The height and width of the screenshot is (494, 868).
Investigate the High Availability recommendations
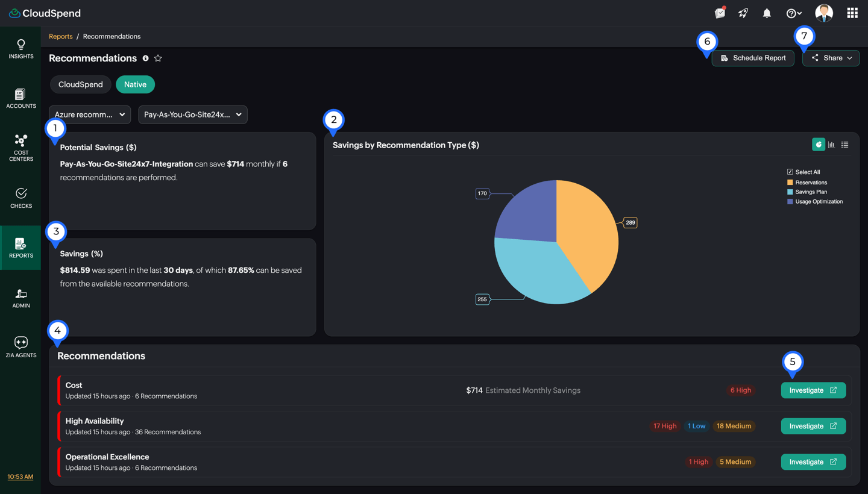(813, 426)
